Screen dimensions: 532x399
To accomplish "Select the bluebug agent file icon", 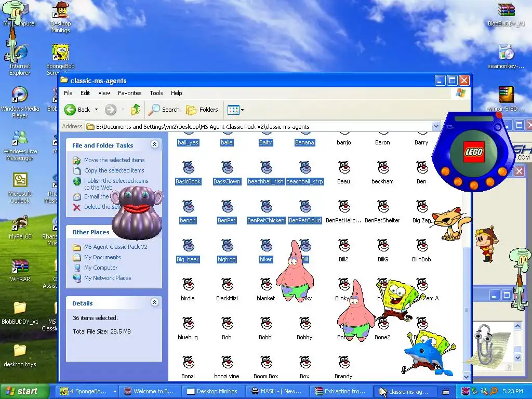I will click(x=188, y=324).
